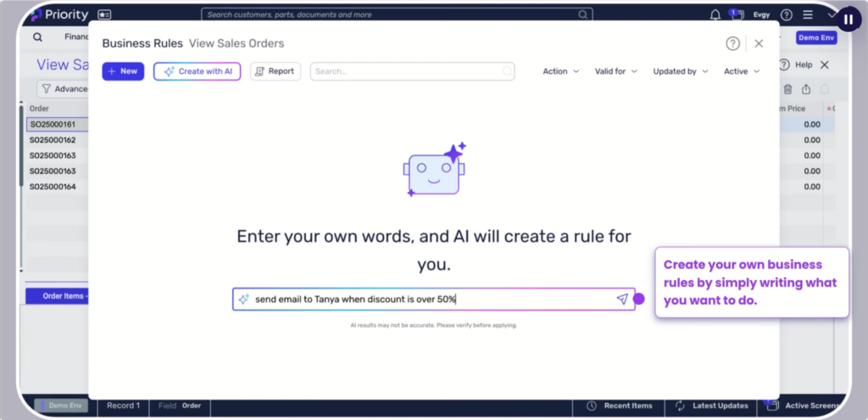
Task: Click the share export icon in background toolbar
Action: click(806, 88)
